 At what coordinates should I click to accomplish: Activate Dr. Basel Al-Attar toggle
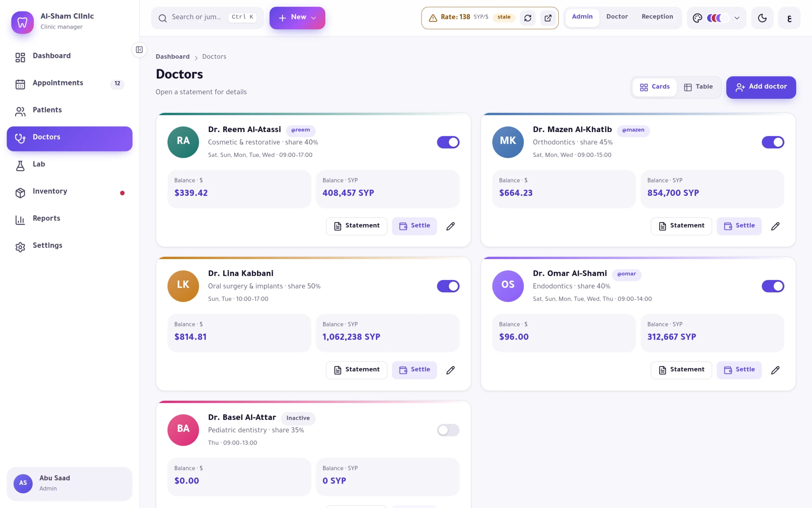click(448, 430)
